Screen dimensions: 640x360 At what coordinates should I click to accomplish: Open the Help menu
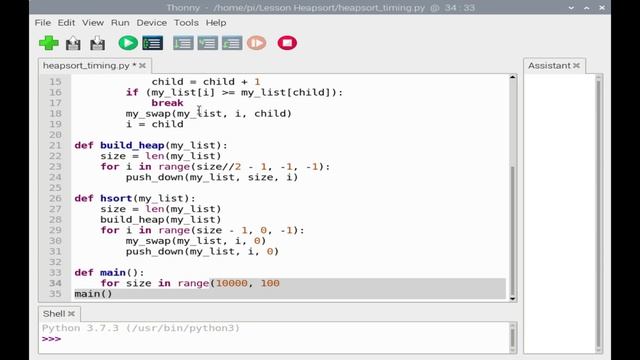[x=216, y=23]
